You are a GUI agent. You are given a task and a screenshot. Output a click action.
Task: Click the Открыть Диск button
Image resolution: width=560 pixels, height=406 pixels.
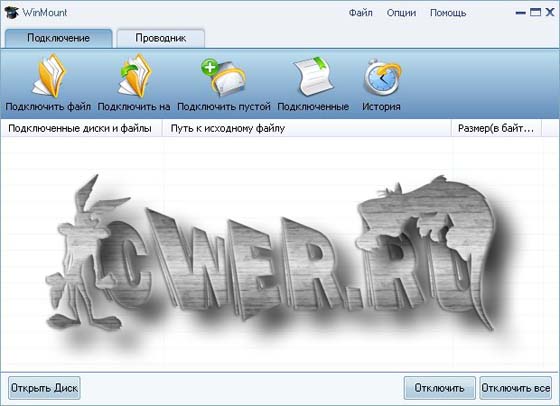(x=44, y=388)
